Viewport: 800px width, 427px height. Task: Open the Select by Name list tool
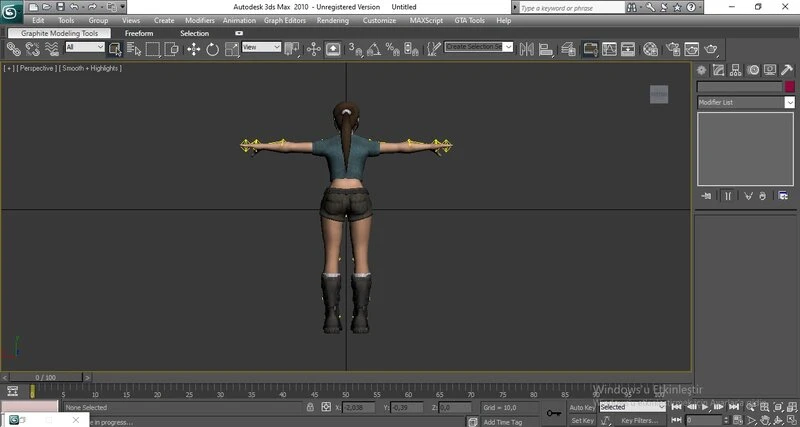[x=134, y=49]
